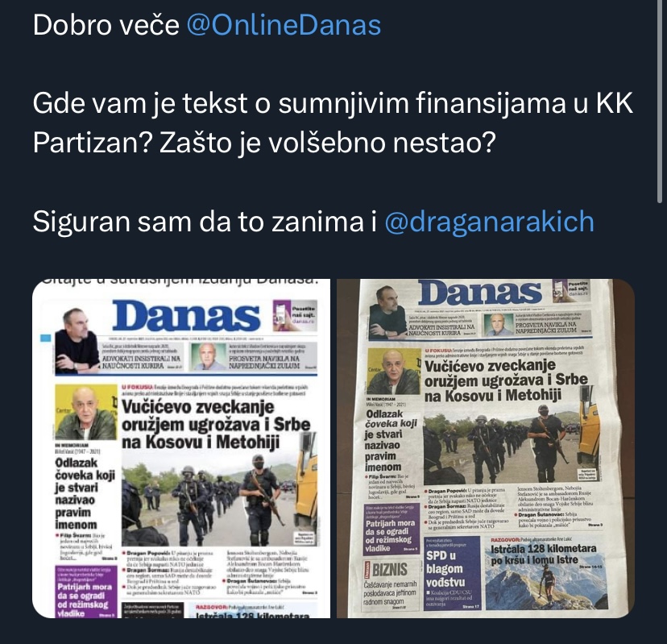Open the @draganarakich profile mention

pyautogui.click(x=489, y=222)
